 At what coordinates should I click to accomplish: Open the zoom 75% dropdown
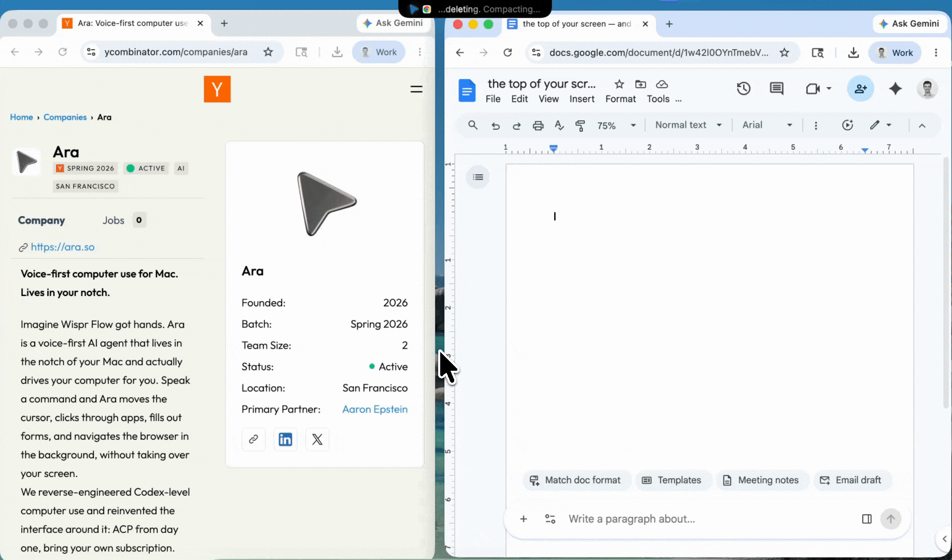point(617,125)
